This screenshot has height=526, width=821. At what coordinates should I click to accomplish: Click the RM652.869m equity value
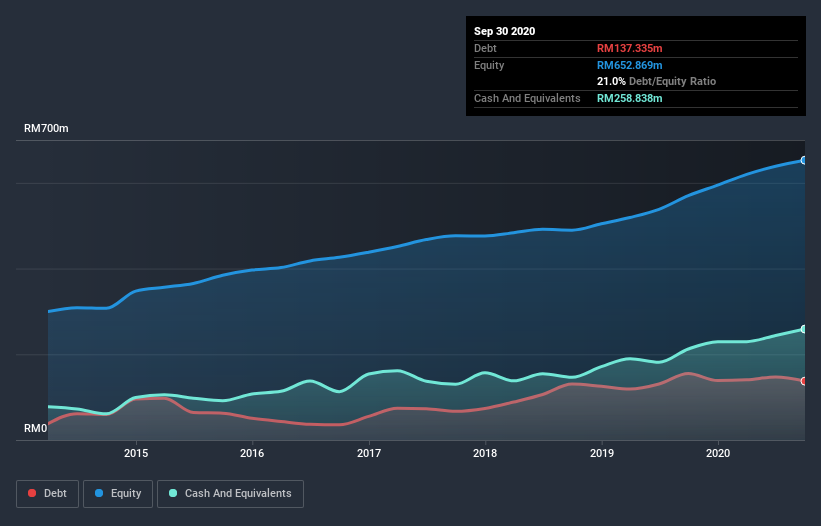pos(629,65)
